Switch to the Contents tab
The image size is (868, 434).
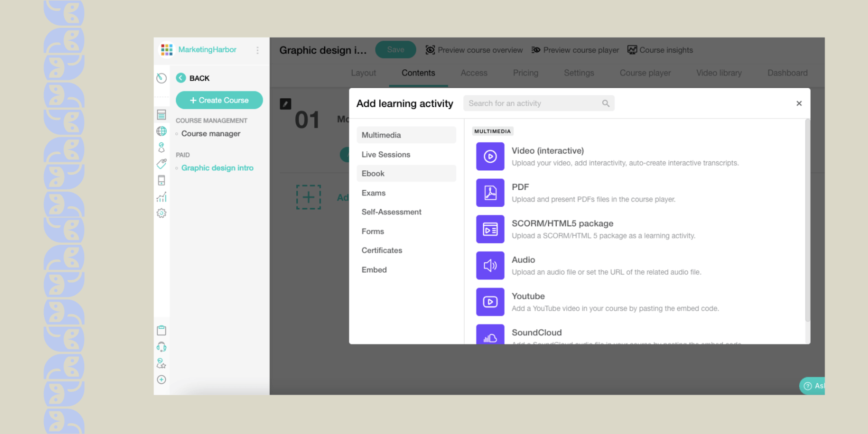pos(418,73)
